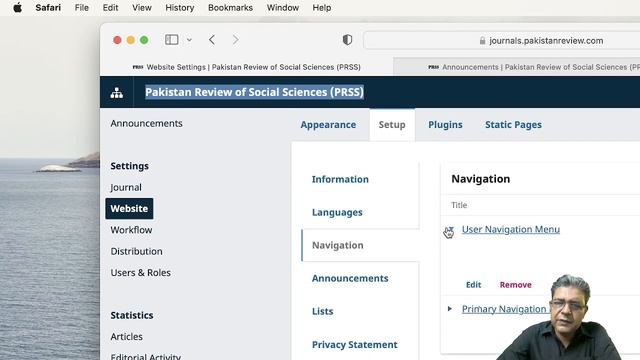Open the Lists side tab
This screenshot has height=360, width=640.
point(322,311)
